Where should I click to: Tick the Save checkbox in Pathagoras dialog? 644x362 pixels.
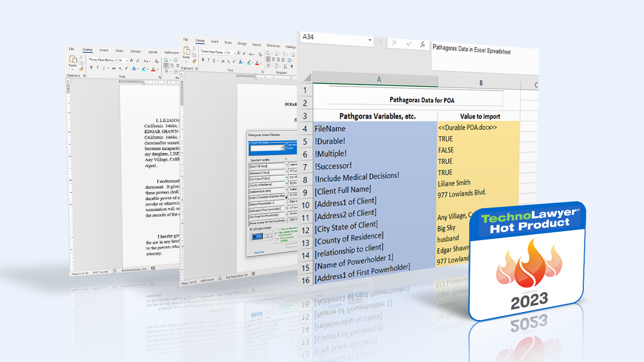[288, 148]
